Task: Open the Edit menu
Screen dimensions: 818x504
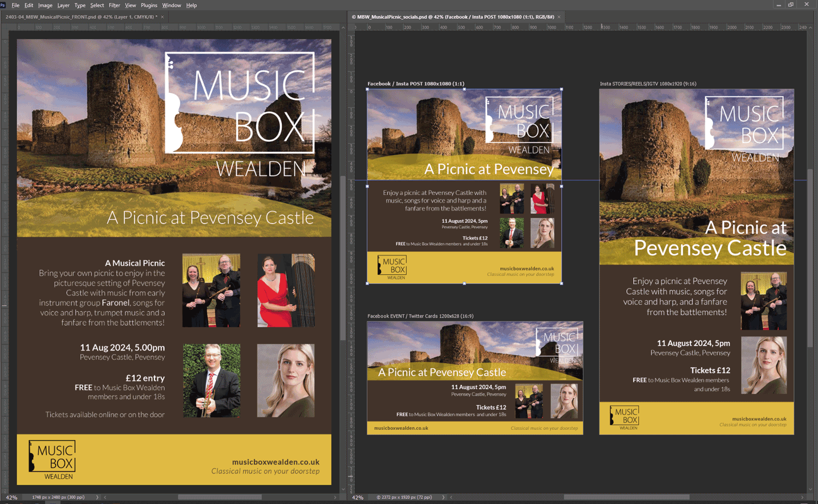Action: click(x=29, y=5)
